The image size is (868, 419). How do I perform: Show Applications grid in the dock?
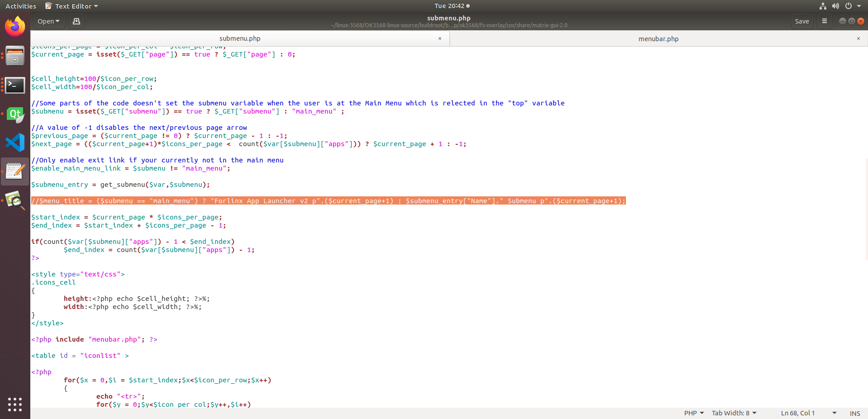[x=15, y=404]
